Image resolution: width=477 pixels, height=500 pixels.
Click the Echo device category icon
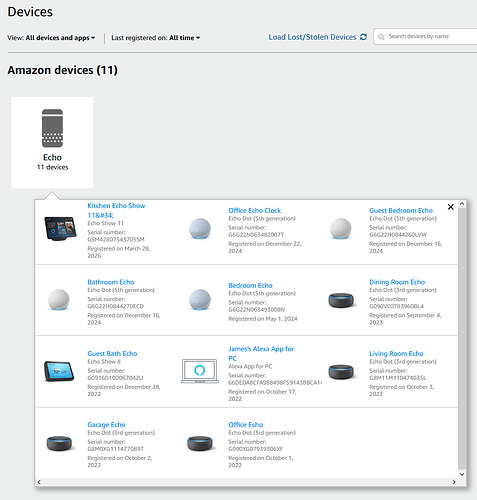pos(52,128)
